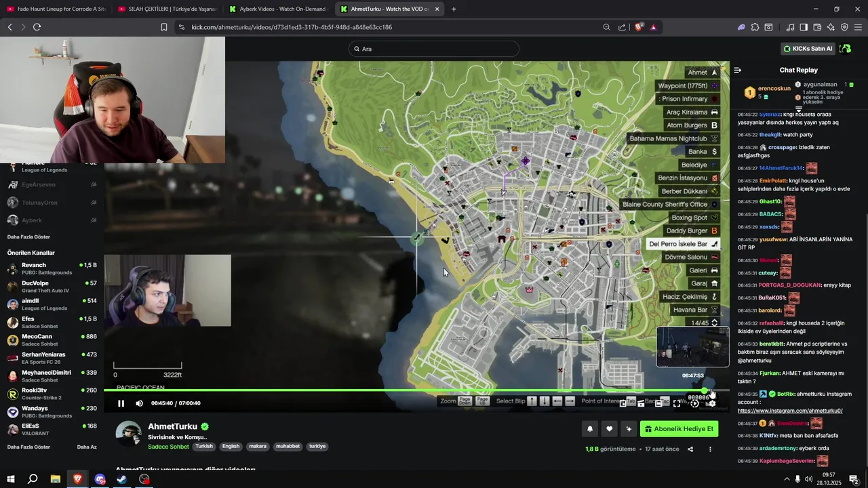Open SerhanYeniaras channel in sidebar

(52, 358)
